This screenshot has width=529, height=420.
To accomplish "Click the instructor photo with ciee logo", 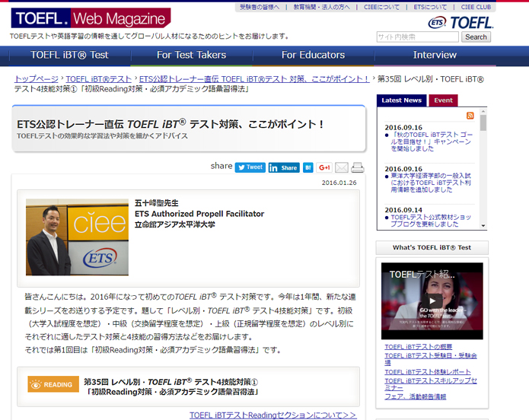I will pos(77,237).
